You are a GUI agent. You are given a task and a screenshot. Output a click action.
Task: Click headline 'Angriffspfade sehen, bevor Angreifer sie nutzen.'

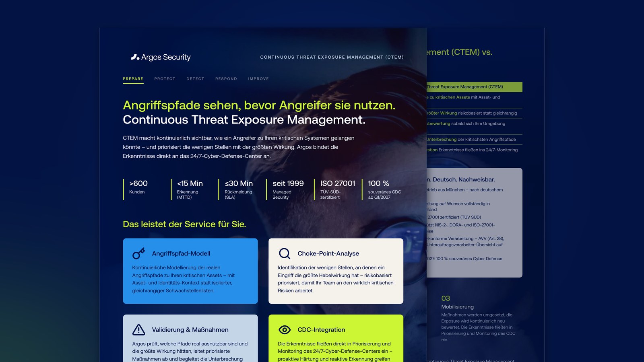(x=259, y=105)
